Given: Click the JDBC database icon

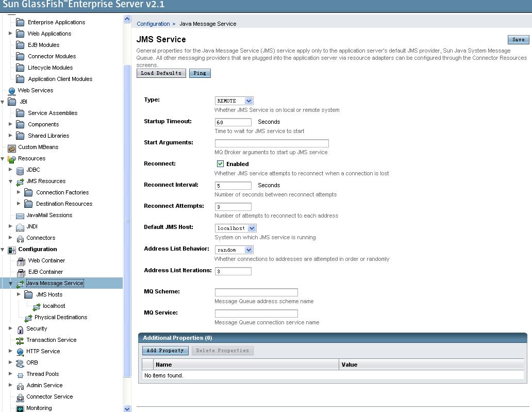Looking at the screenshot, I should click(20, 170).
